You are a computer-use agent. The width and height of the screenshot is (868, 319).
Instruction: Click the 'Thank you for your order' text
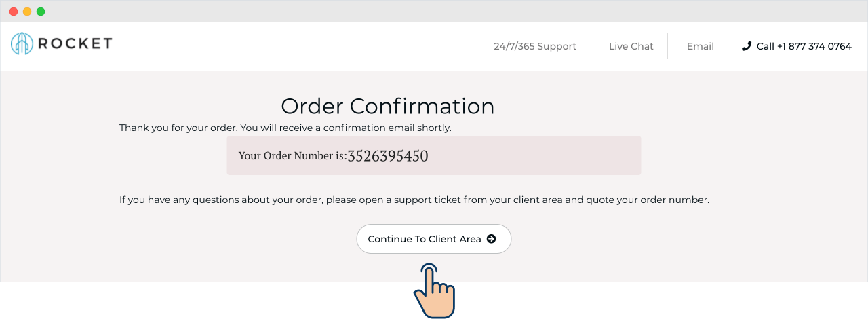click(x=285, y=128)
